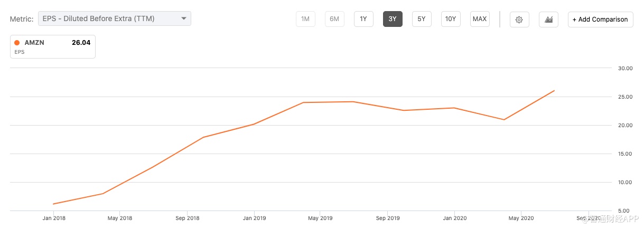
Task: Click the orange AMZN series dot
Action: [17, 43]
